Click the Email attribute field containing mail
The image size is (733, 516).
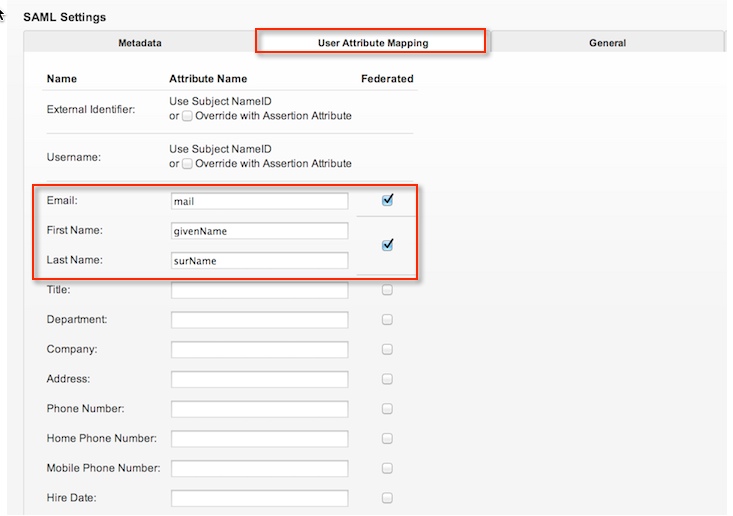(x=259, y=201)
